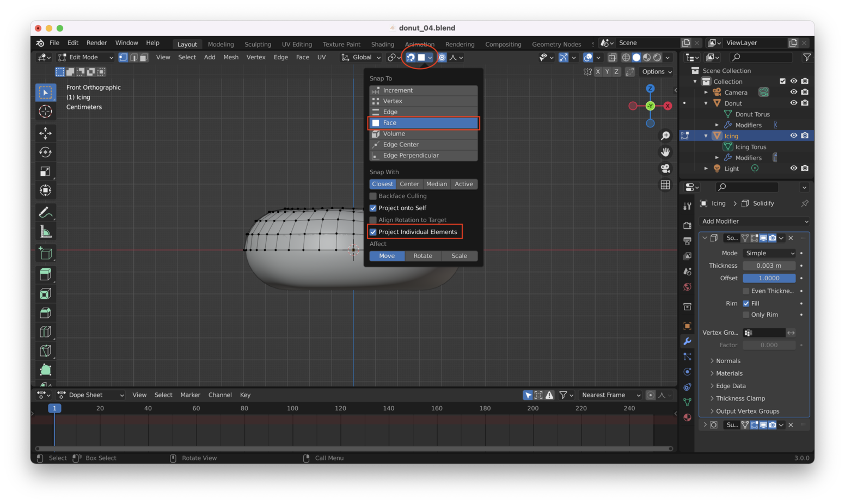845x504 pixels.
Task: Select Rotate in the Affect options
Action: tap(422, 256)
